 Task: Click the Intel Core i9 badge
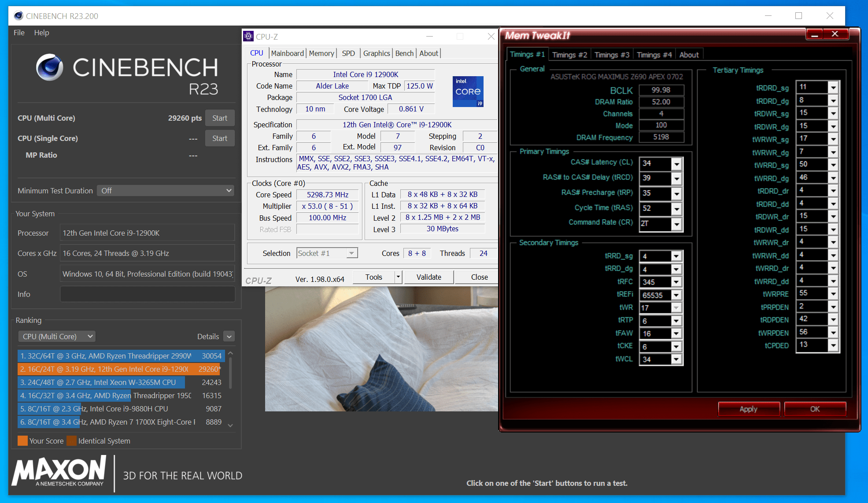click(x=468, y=92)
